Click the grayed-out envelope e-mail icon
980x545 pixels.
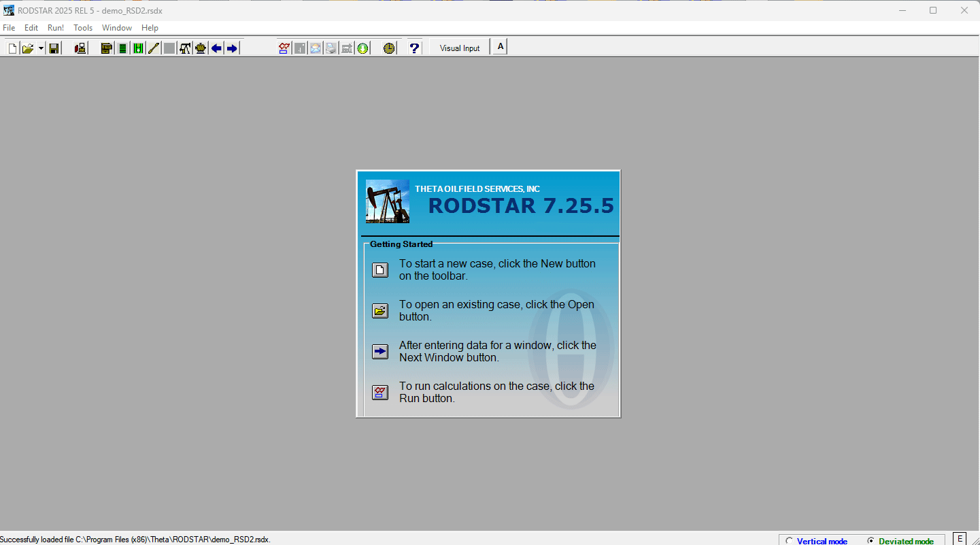click(316, 48)
